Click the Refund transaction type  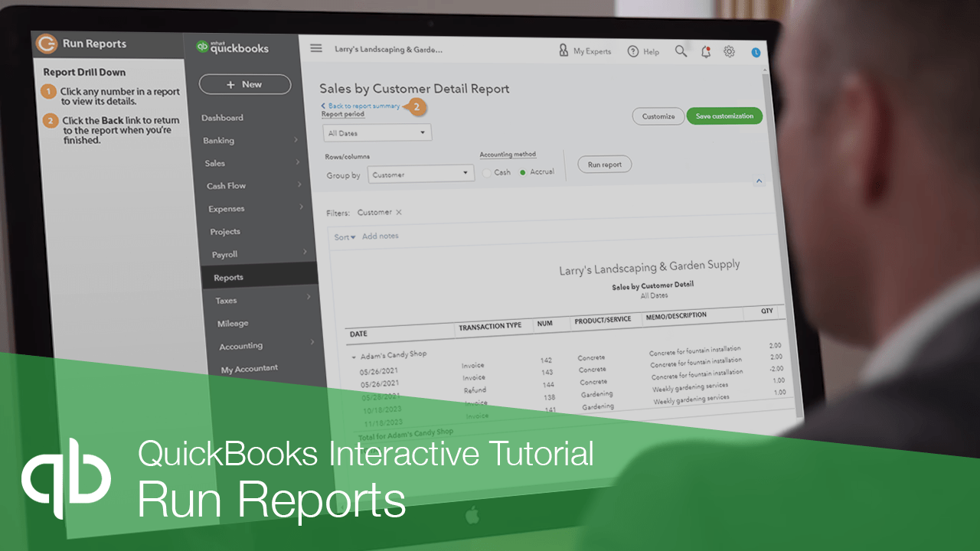click(475, 390)
